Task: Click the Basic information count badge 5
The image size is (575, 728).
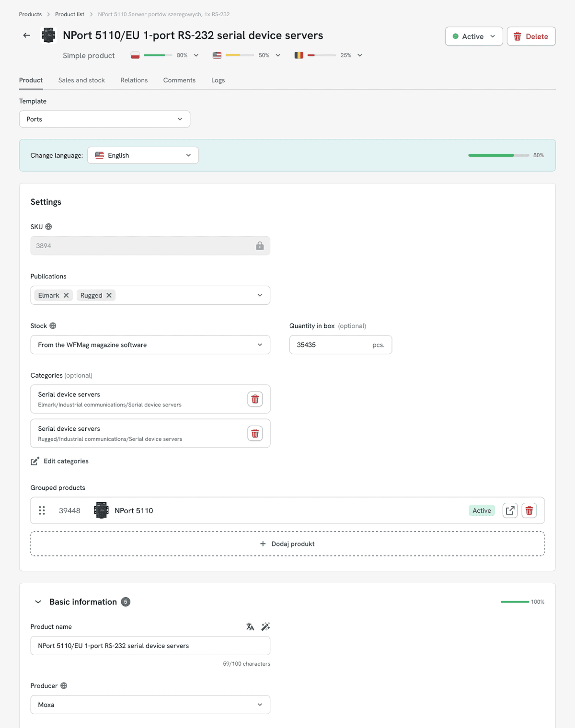Action: pyautogui.click(x=126, y=602)
